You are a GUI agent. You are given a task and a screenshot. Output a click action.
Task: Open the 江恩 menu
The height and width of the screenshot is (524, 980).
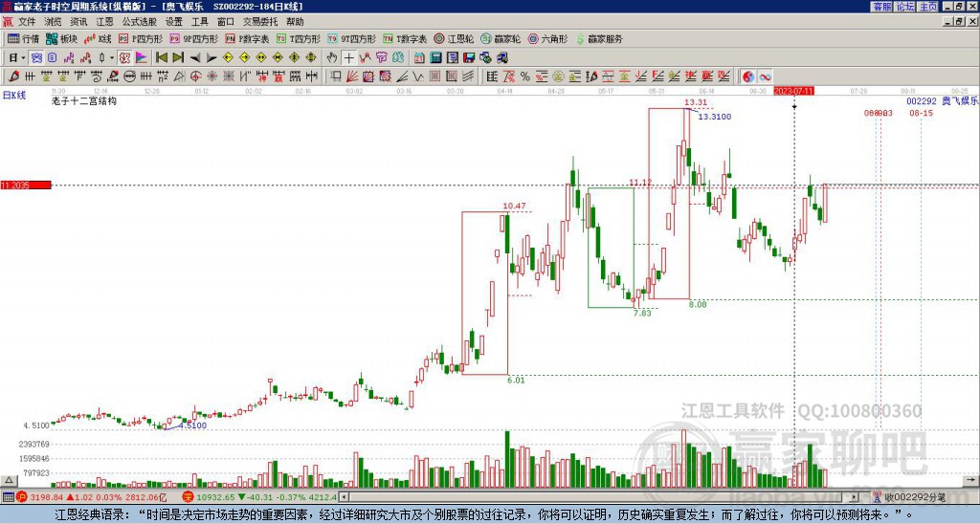[104, 22]
